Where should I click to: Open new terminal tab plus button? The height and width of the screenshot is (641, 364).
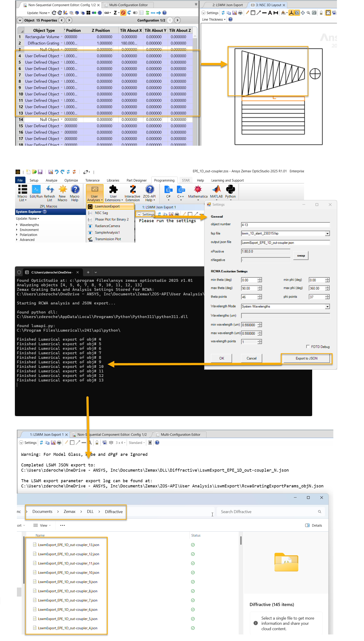[88, 272]
